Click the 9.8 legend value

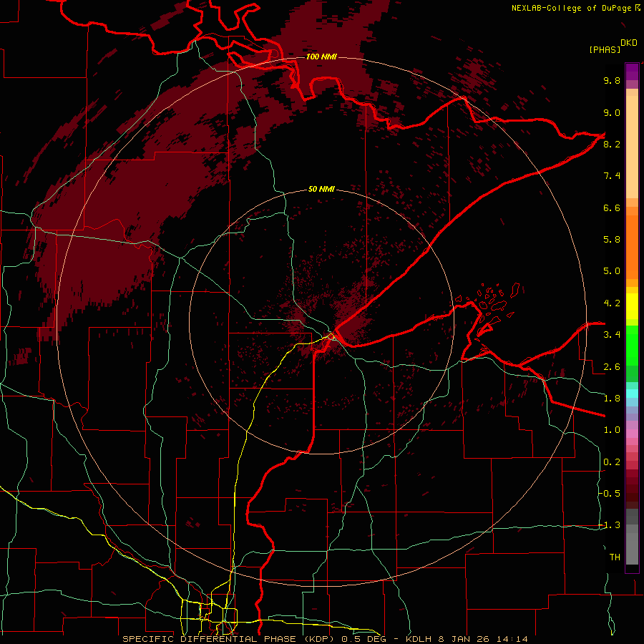coord(612,80)
